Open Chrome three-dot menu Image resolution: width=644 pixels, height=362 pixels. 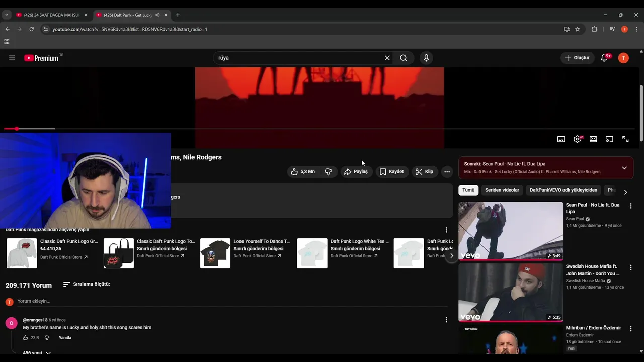coord(636,29)
